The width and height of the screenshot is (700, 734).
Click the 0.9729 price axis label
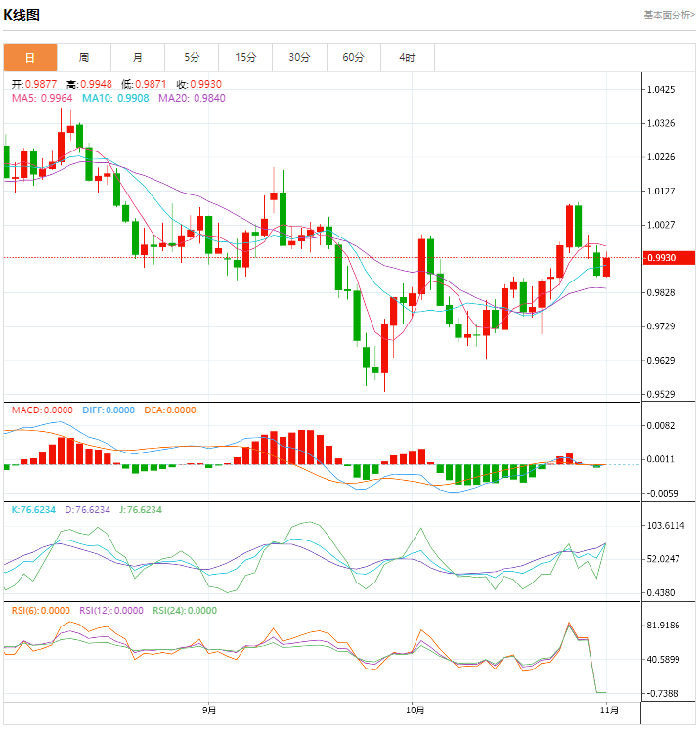click(x=661, y=326)
